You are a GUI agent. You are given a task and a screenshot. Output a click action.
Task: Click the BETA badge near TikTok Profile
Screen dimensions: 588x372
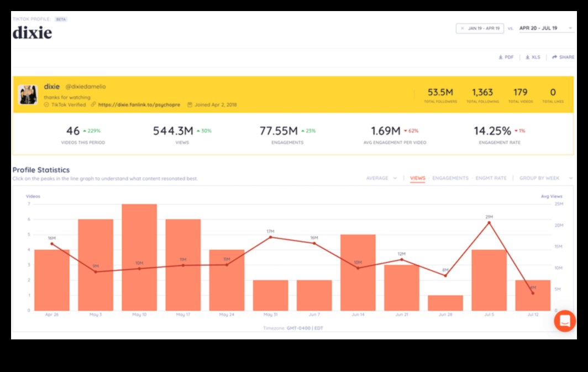[61, 18]
